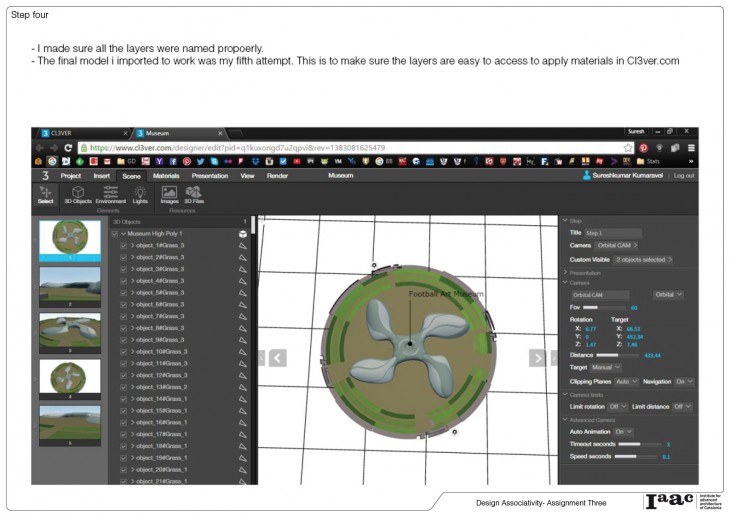Image resolution: width=730 pixels, height=517 pixels.
Task: Click the Environment settings icon
Action: pos(110,194)
